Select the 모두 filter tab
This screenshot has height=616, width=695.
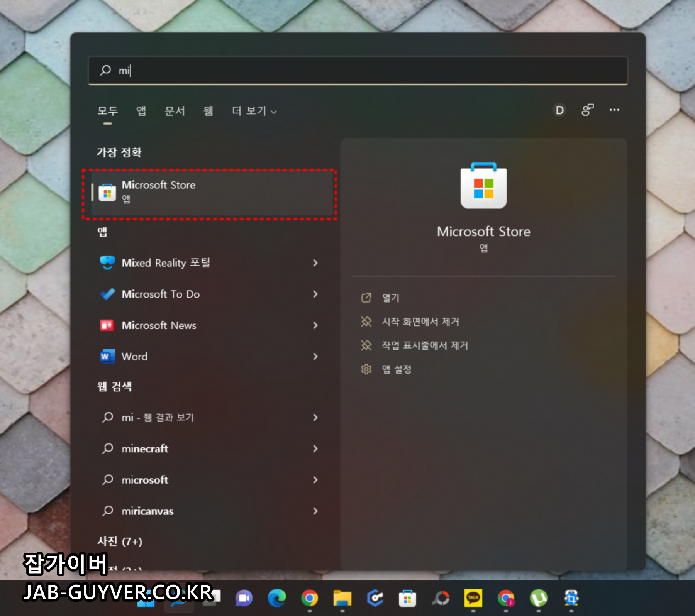pos(107,111)
